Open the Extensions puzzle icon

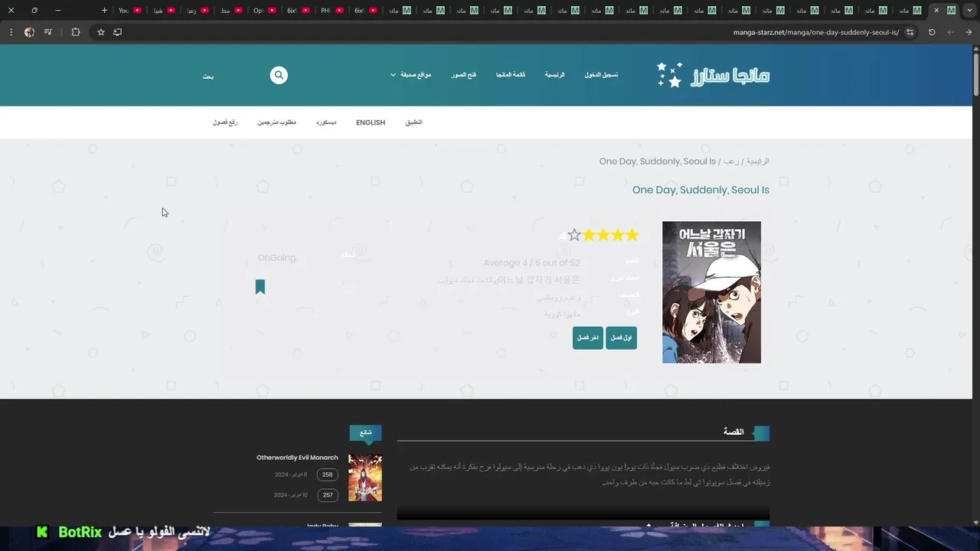75,32
